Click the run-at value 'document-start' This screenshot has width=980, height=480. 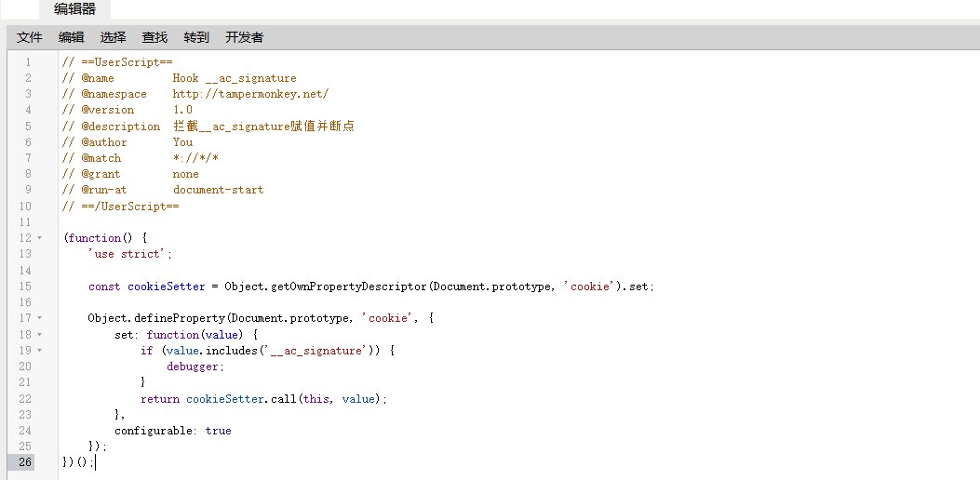(x=218, y=190)
